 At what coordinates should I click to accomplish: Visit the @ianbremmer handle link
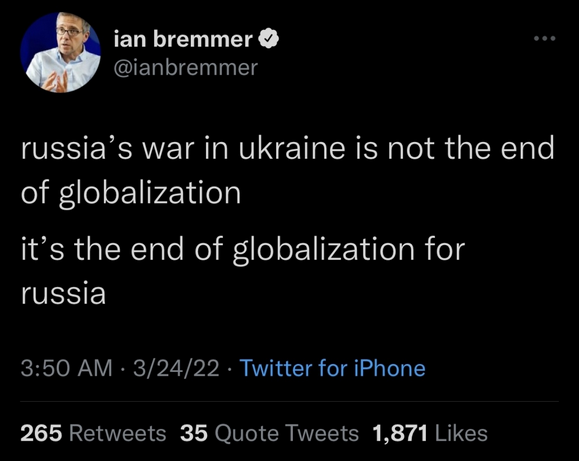[186, 67]
